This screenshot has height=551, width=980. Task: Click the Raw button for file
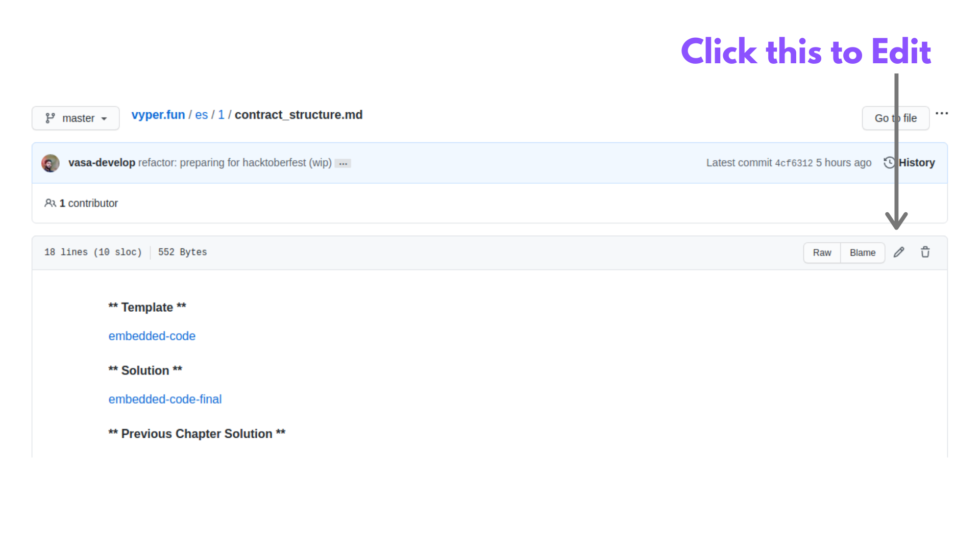tap(822, 252)
